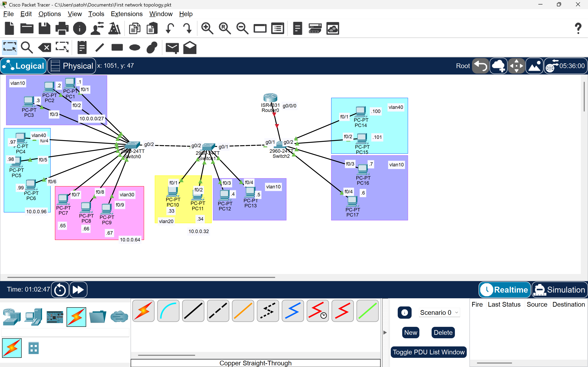
Task: Select the Add Simple PDU tool
Action: click(x=172, y=48)
